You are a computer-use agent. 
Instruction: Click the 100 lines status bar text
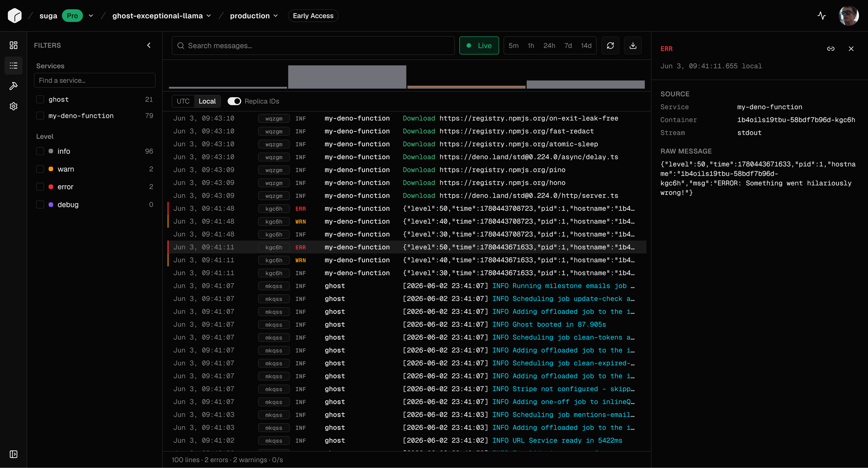click(227, 460)
